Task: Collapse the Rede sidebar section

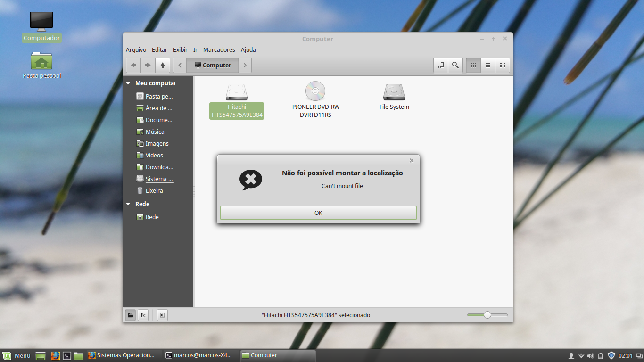Action: pyautogui.click(x=128, y=204)
